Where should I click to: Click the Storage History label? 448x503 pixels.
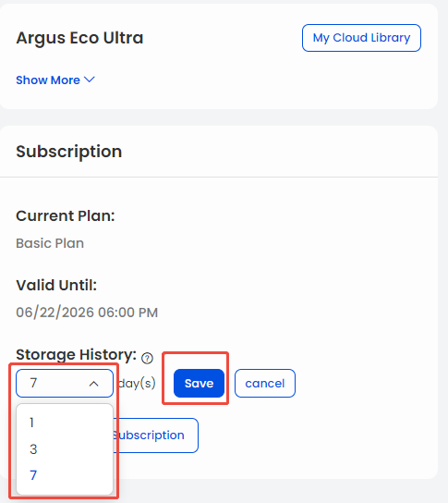click(x=77, y=355)
